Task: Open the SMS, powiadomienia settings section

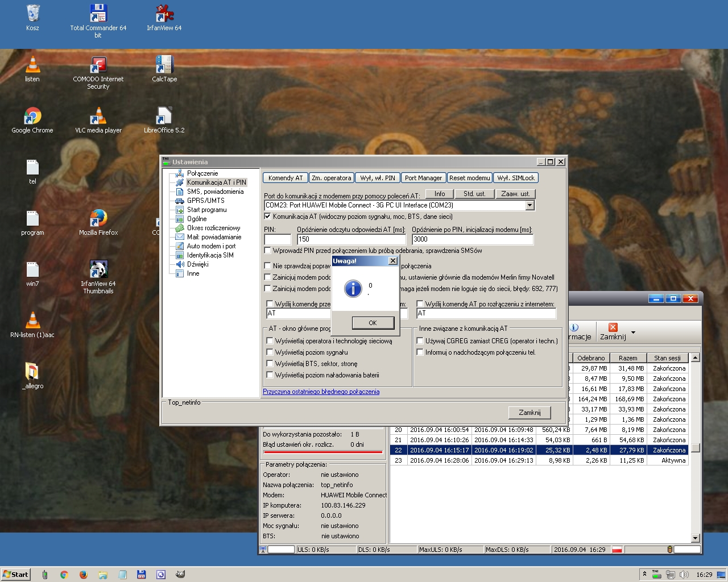Action: coord(214,192)
